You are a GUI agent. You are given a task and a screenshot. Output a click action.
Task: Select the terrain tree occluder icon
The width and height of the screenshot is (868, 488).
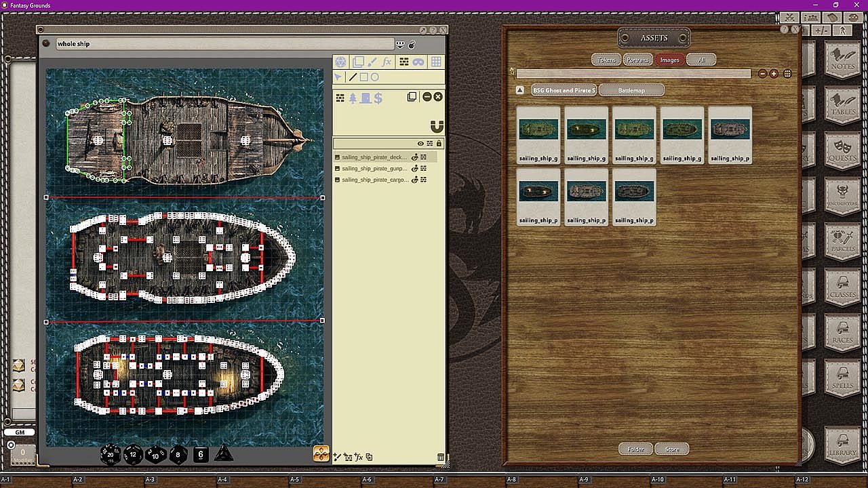pos(353,98)
